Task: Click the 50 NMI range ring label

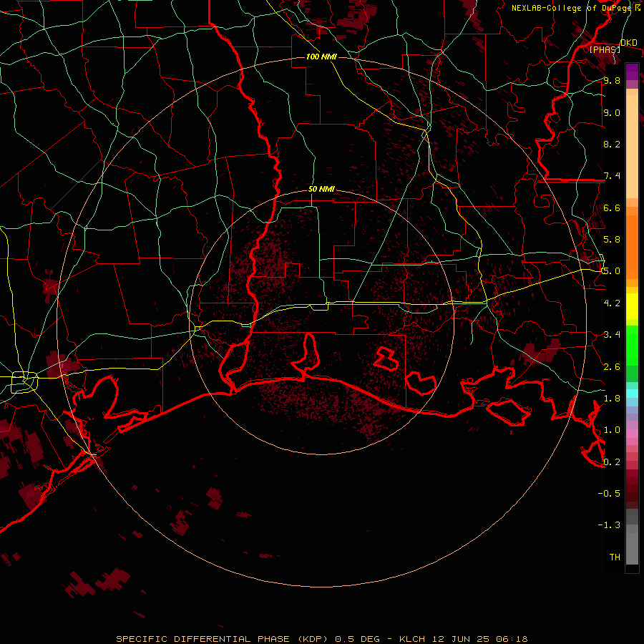Action: coord(321,190)
